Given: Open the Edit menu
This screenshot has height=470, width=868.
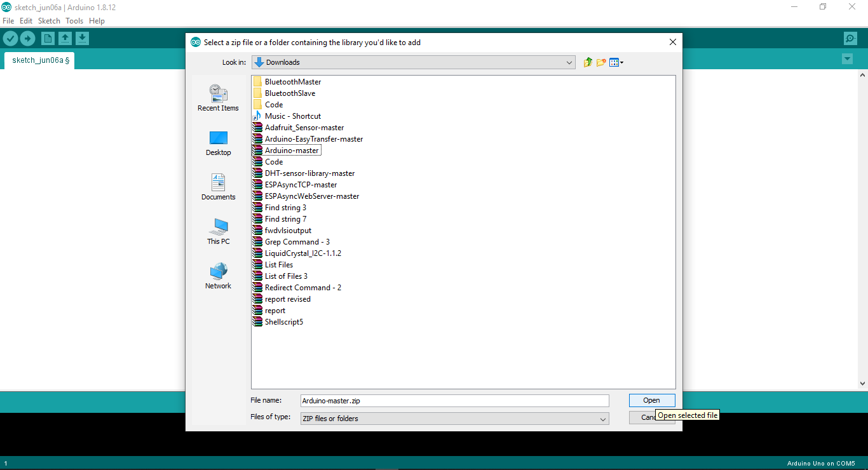Looking at the screenshot, I should 26,21.
